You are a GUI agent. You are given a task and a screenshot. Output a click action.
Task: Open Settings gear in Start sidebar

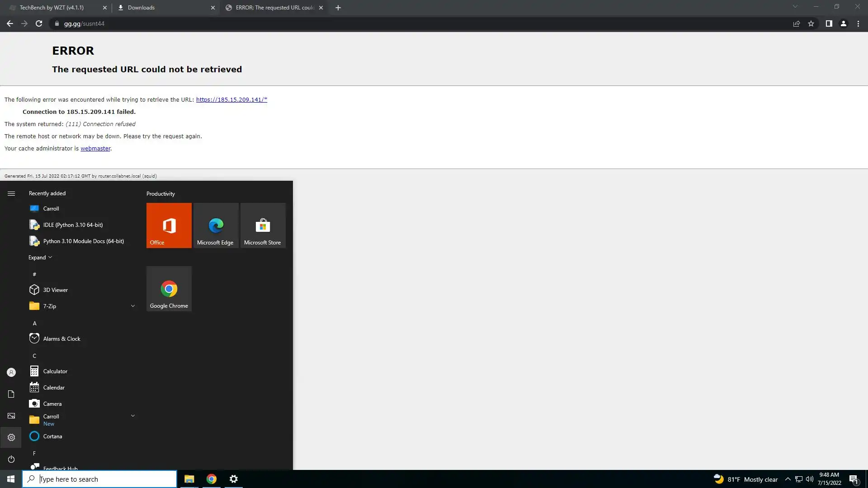11,437
